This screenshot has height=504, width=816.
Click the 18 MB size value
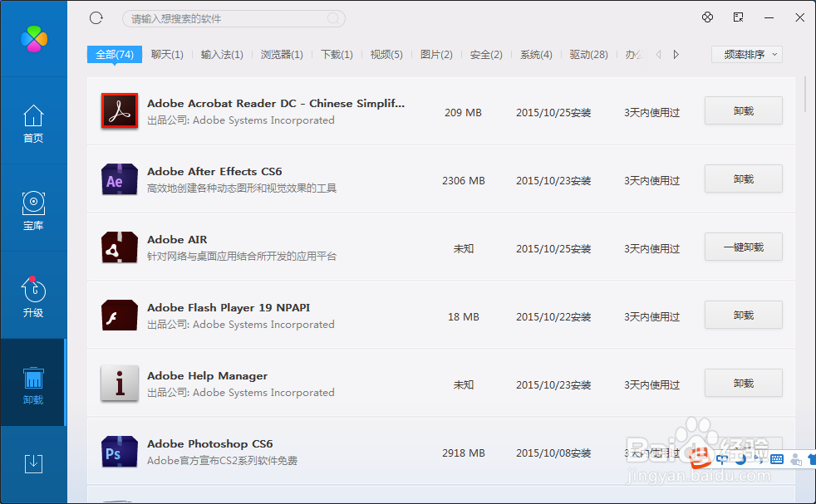click(x=463, y=316)
